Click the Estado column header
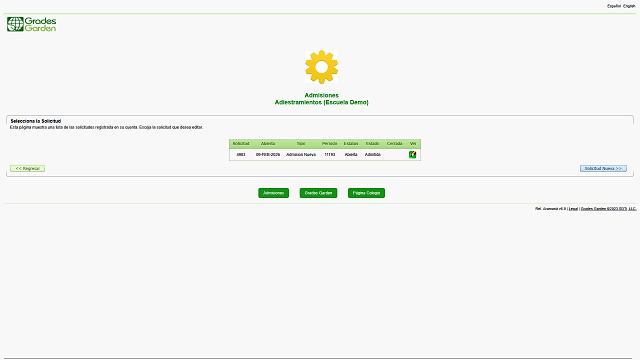The width and height of the screenshot is (640, 360). tap(372, 144)
